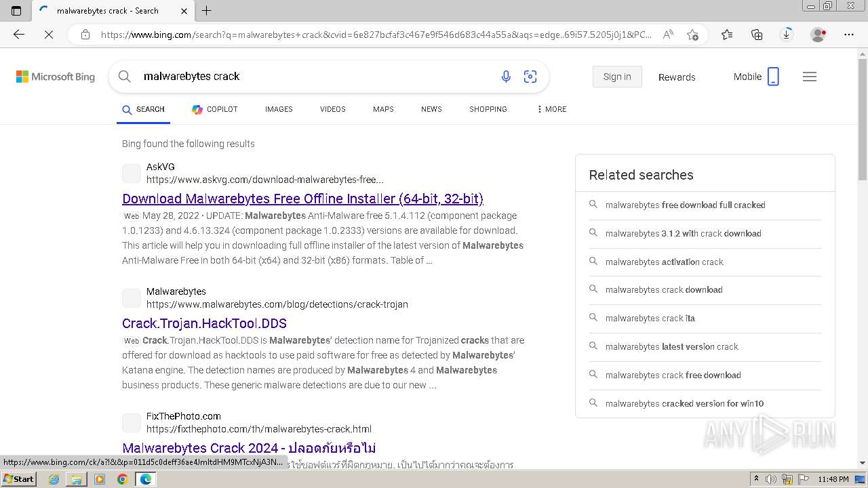Stop page loading with the X icon
The height and width of the screenshot is (488, 868).
point(49,35)
